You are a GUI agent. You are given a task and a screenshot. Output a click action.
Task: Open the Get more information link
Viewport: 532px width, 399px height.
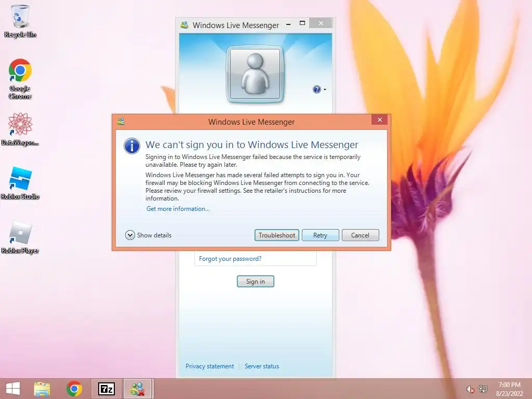pyautogui.click(x=178, y=209)
